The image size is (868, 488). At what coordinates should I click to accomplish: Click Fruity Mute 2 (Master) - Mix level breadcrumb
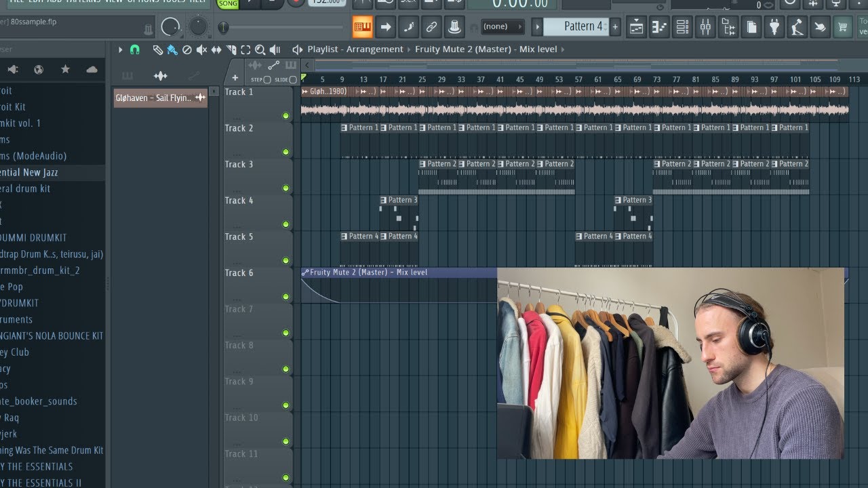[x=486, y=49]
